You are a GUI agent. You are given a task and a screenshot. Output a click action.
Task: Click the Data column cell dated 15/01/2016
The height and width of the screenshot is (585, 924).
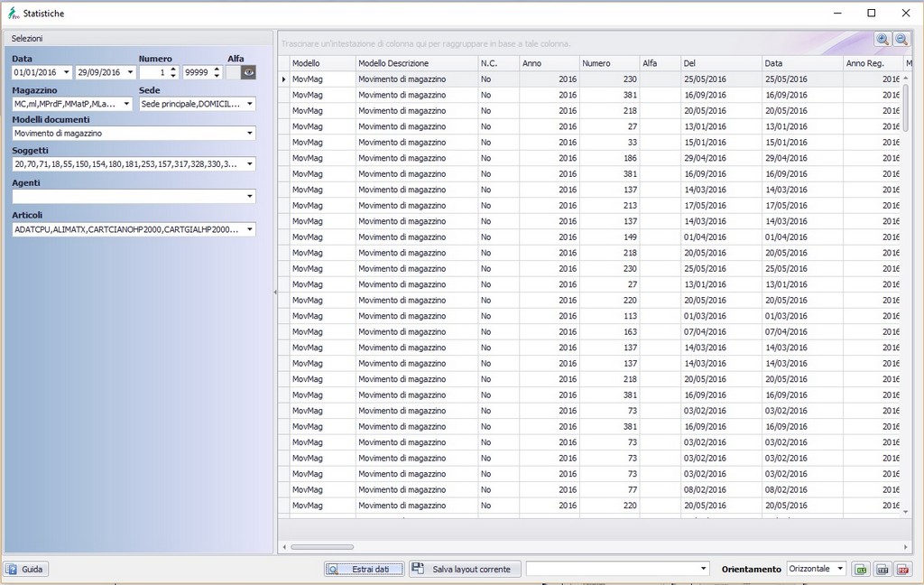(802, 142)
